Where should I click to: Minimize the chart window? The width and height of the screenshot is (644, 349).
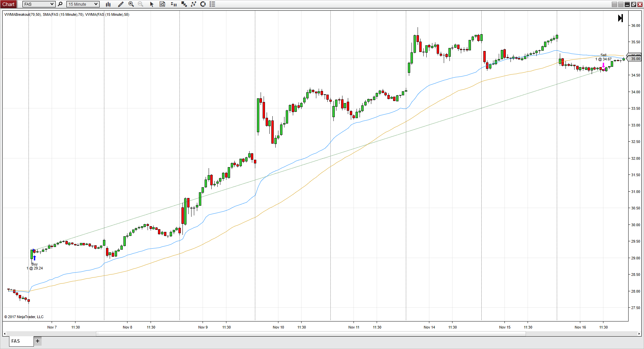coord(627,4)
